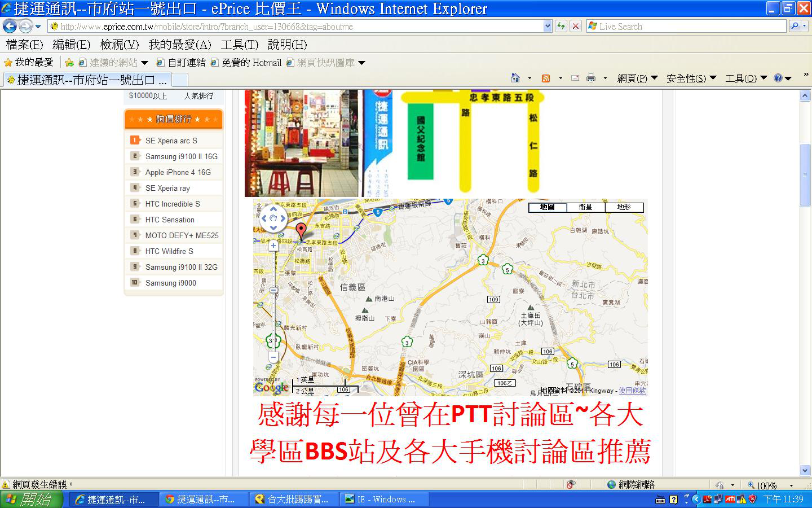Viewport: 812px width, 508px height.
Task: Open the 檢視(V) menu
Action: coord(119,45)
